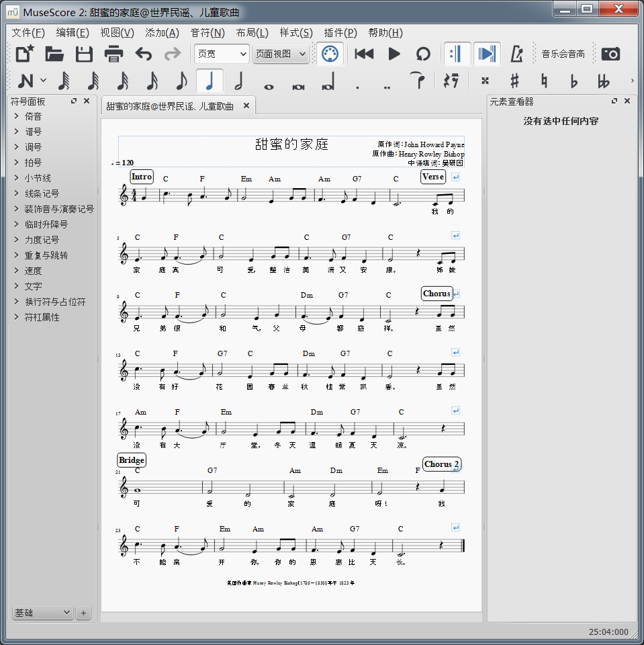Toggle the metronome during playback
Viewport: 644px width, 645px height.
[x=517, y=54]
